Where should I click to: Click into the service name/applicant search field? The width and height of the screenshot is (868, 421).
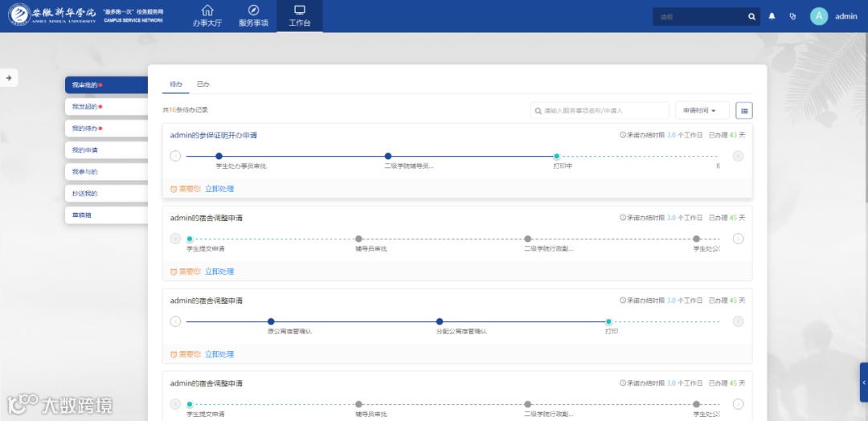pyautogui.click(x=600, y=111)
